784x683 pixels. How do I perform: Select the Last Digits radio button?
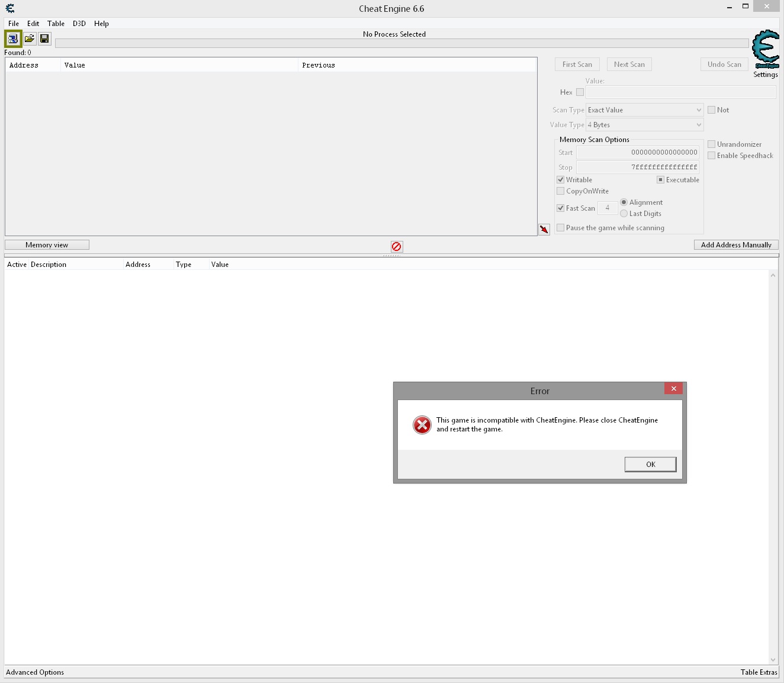(624, 214)
